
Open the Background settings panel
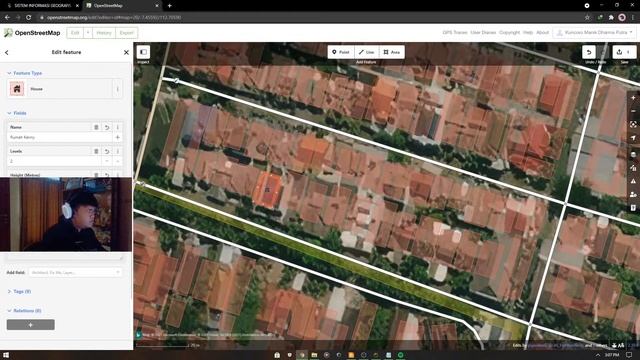point(633,154)
